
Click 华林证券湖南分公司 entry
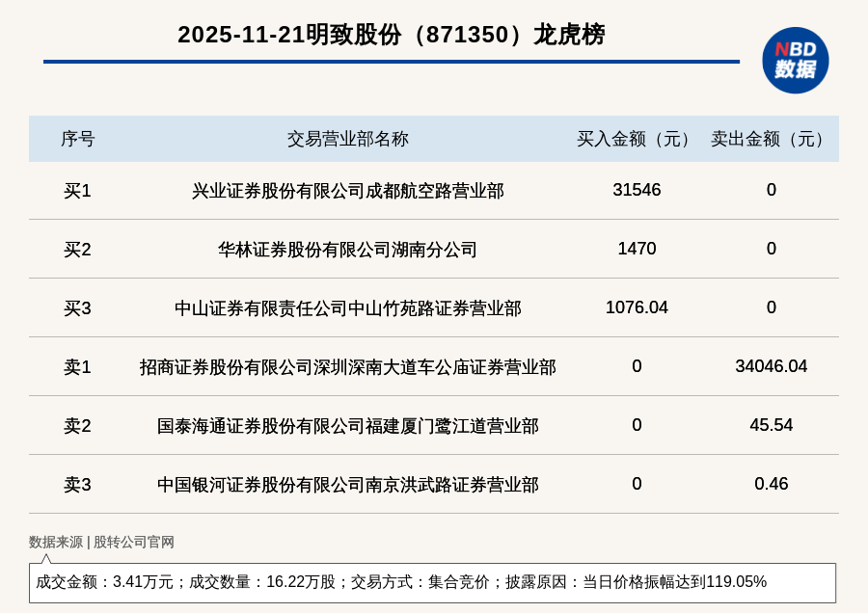coord(347,250)
